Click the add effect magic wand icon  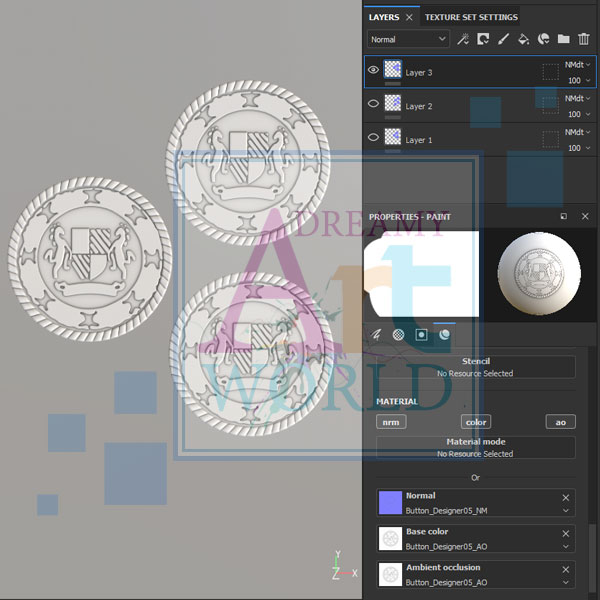(x=463, y=39)
